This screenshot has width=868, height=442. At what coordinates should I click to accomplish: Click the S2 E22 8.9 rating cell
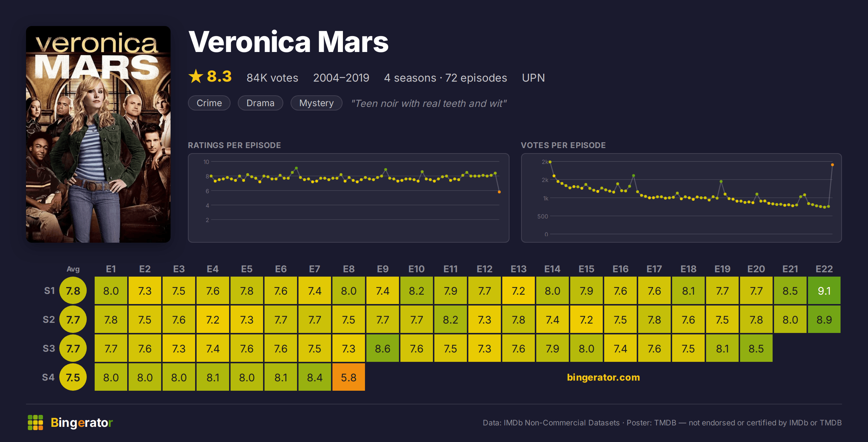824,320
